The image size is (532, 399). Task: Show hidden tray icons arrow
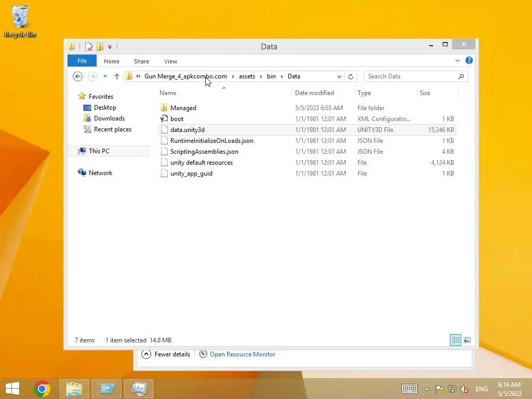click(427, 389)
